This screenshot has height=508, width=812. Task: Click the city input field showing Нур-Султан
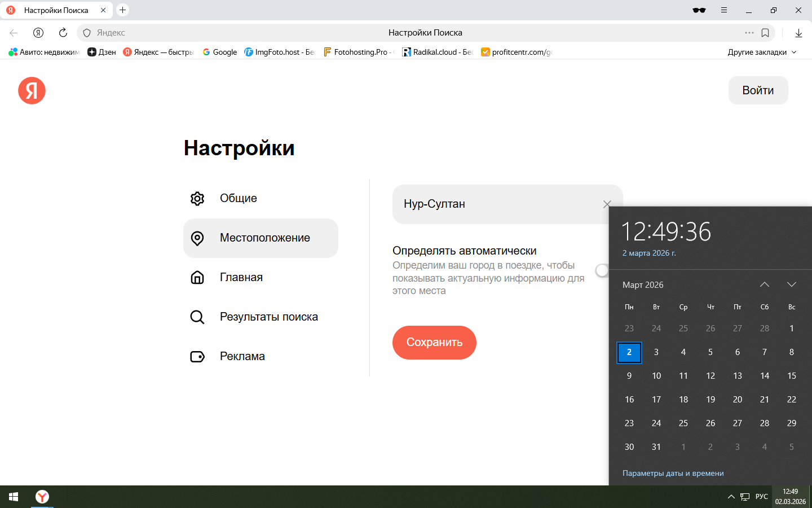[x=507, y=204]
